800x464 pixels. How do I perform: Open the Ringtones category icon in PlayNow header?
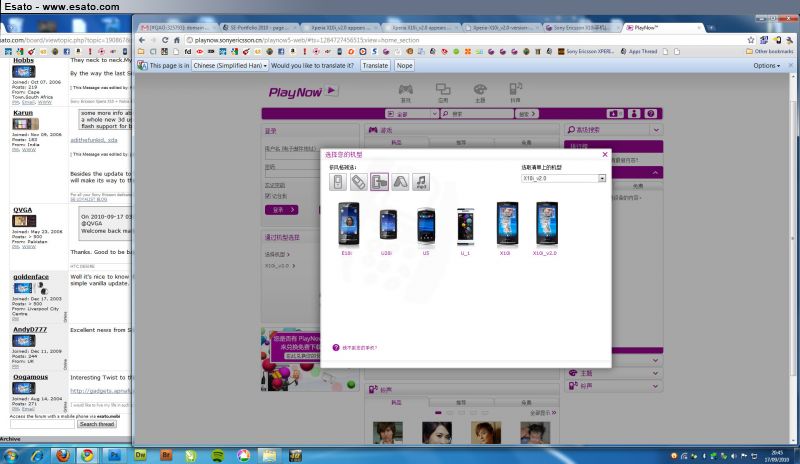tap(515, 92)
